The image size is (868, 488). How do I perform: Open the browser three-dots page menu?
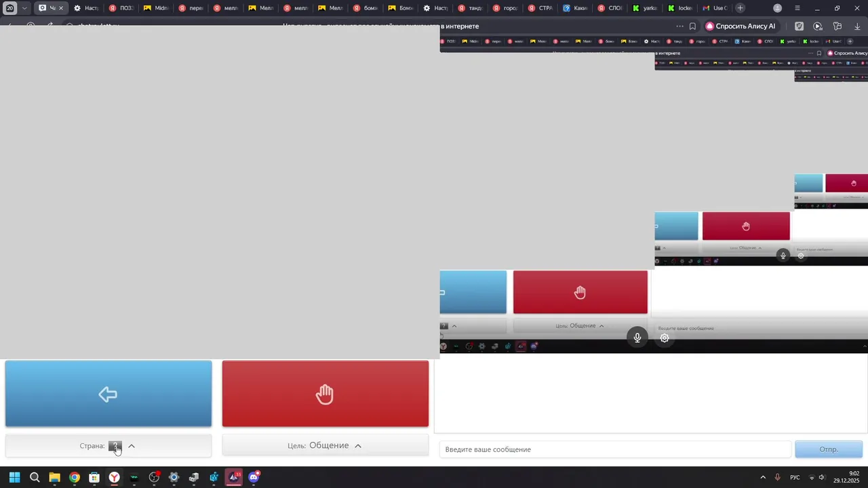click(x=679, y=26)
